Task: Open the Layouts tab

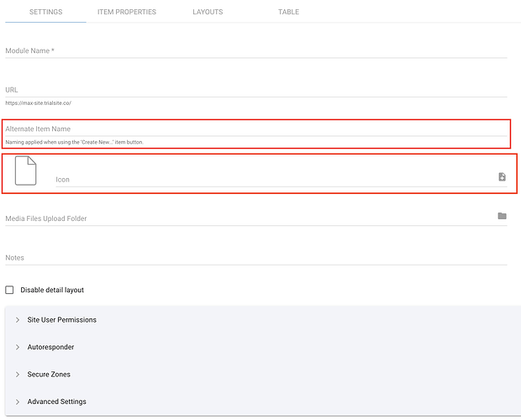Action: pyautogui.click(x=208, y=12)
